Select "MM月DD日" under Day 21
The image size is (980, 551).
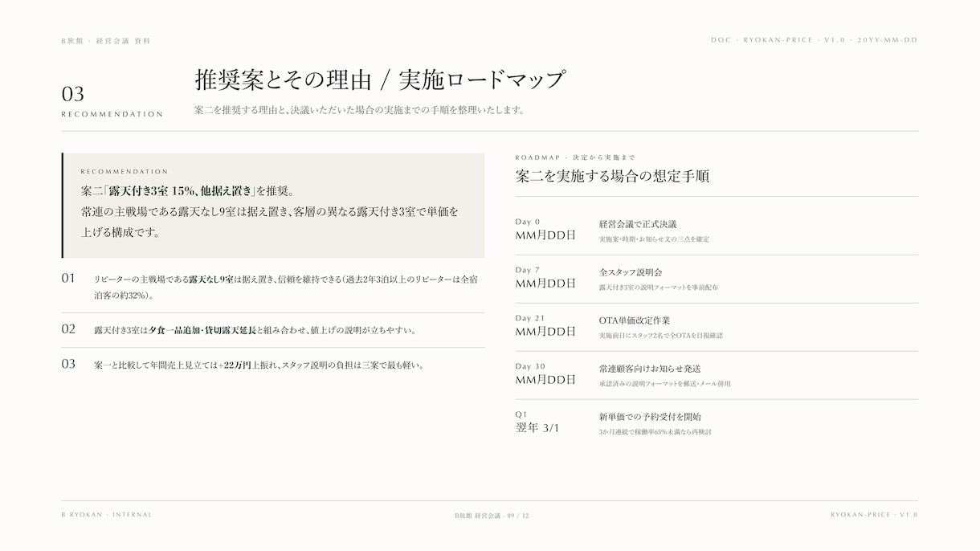545,332
